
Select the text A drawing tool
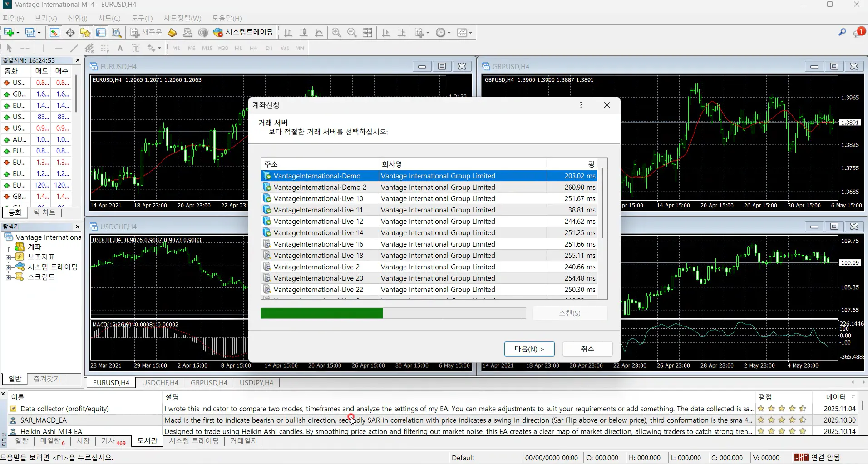pos(120,48)
